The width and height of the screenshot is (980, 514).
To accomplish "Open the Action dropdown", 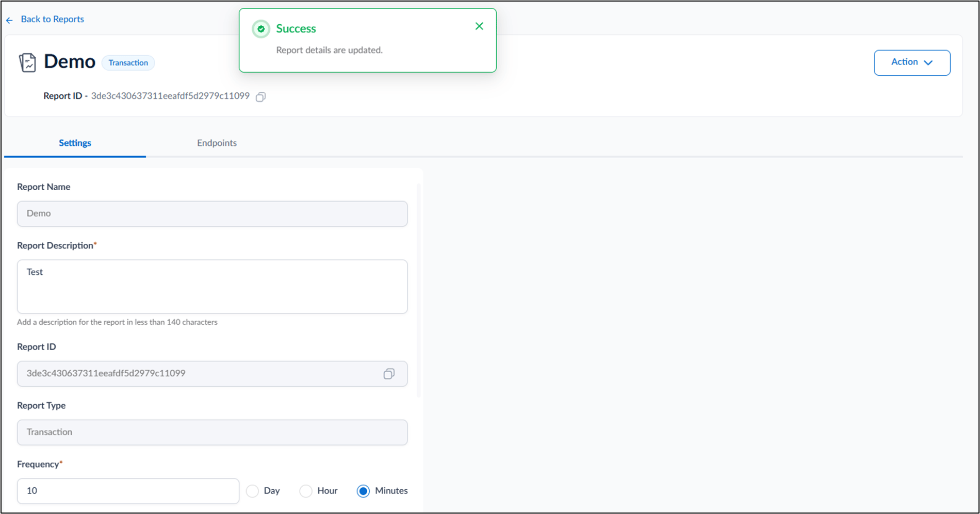I will [x=912, y=62].
